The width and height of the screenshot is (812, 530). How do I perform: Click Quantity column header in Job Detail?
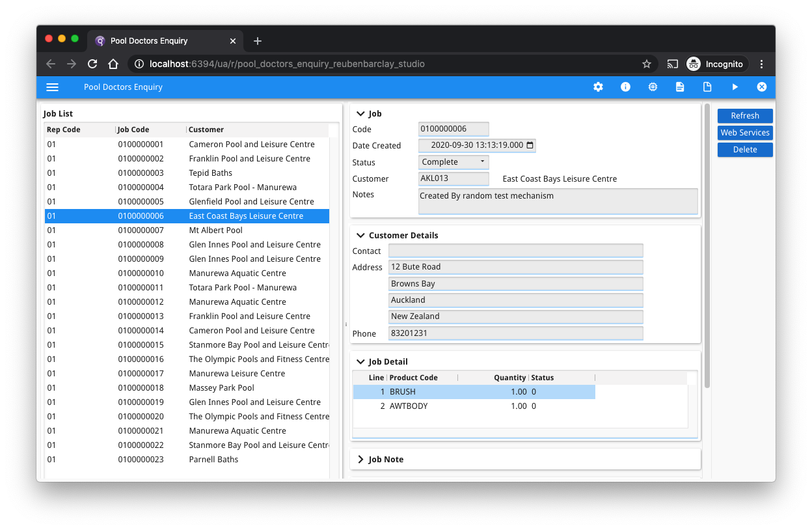point(493,378)
